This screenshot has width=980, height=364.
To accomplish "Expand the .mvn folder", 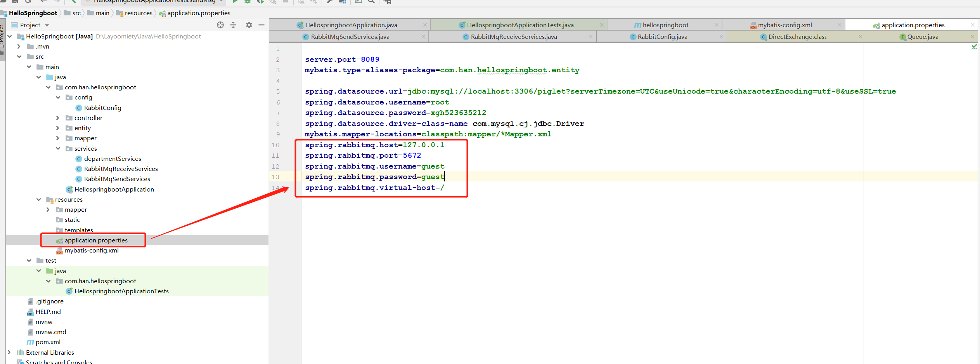I will pos(19,47).
